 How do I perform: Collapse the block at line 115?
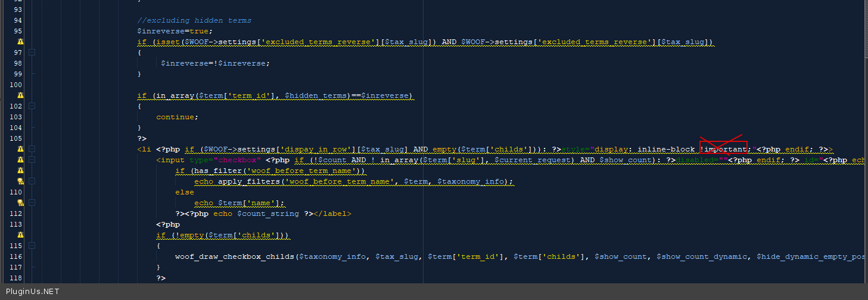pos(32,246)
